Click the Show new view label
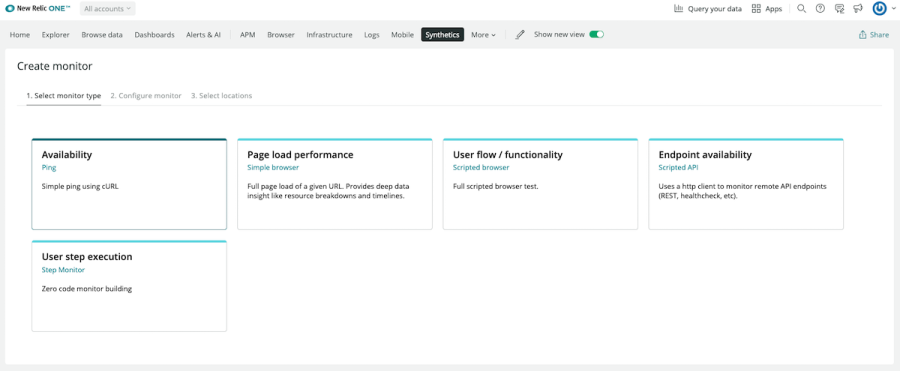This screenshot has width=900, height=371. point(559,34)
